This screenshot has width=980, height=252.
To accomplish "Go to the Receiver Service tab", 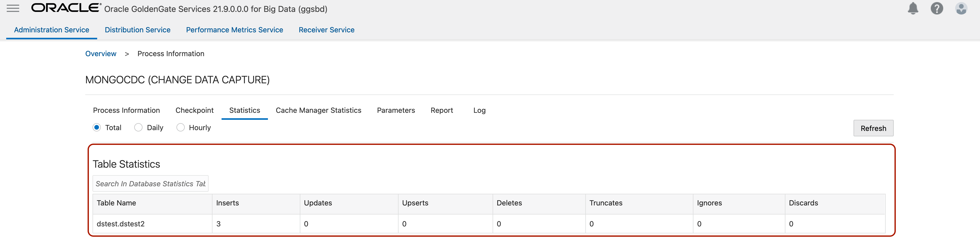I will (326, 30).
